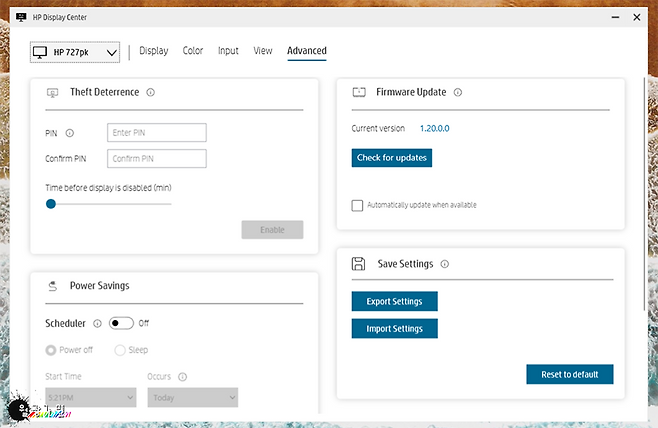The height and width of the screenshot is (428, 658).
Task: Select the Sleep radio option
Action: (x=120, y=350)
